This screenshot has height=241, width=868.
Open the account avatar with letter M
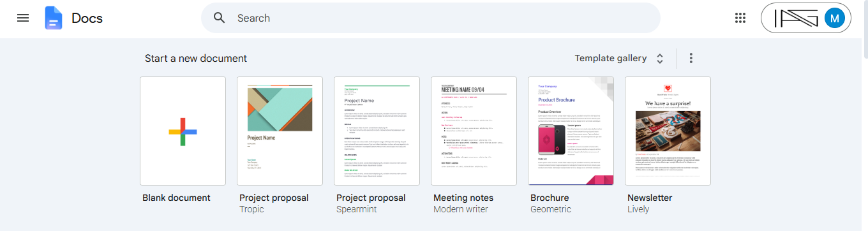point(835,18)
